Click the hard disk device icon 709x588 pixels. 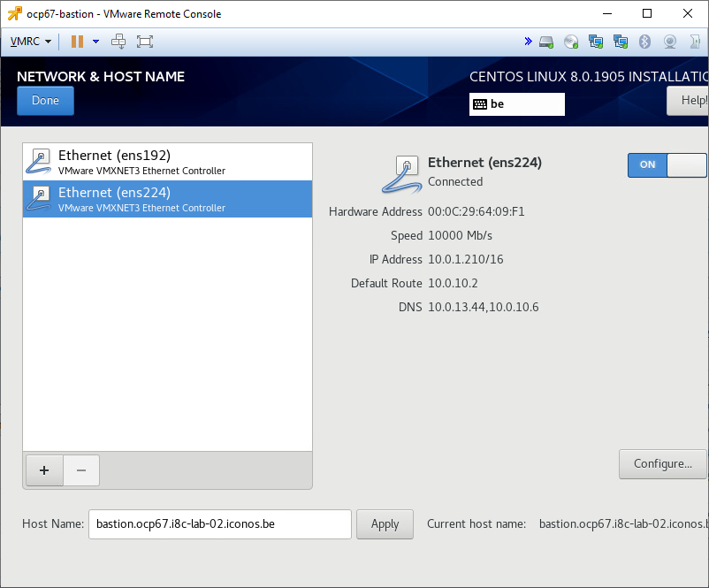(x=546, y=42)
